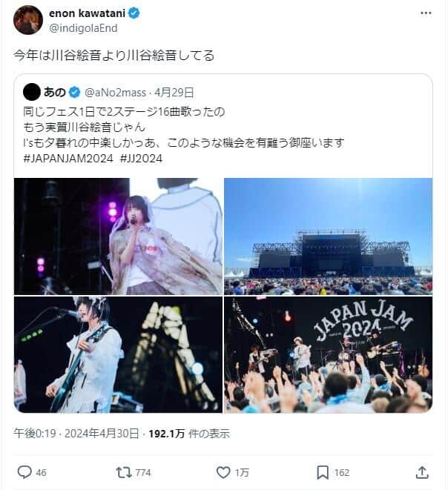Click the 午後0:19 2024年4月30日 timestamp
448x490 pixels.
pos(76,434)
